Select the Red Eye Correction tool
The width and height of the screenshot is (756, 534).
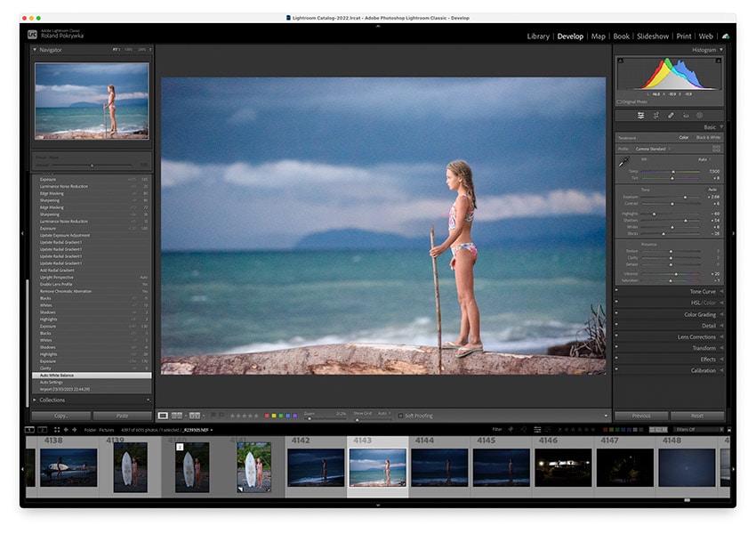pos(687,116)
